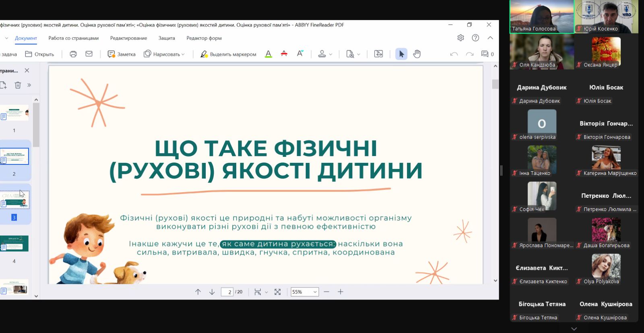Collapse the ribbon with chevron up
This screenshot has width=644, height=333.
[490, 38]
